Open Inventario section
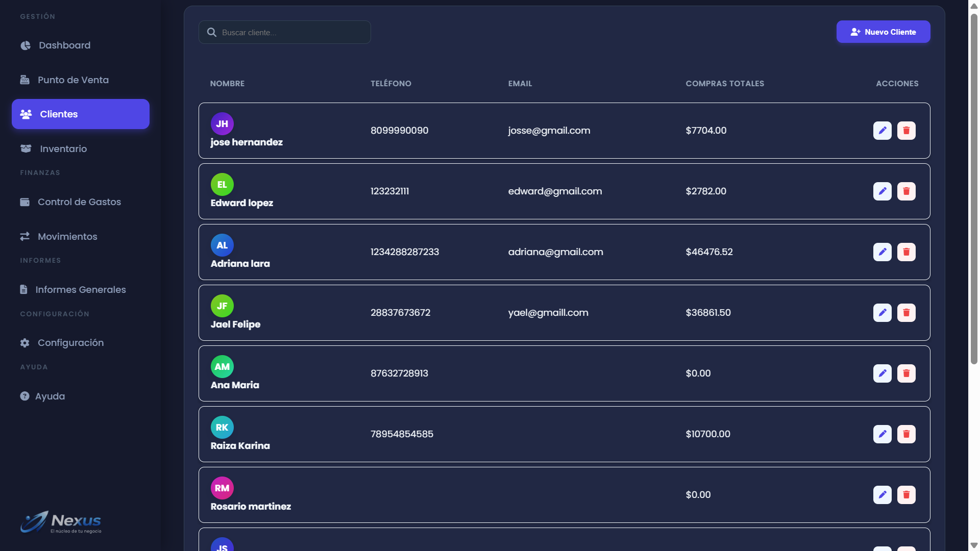The image size is (980, 551). [63, 149]
